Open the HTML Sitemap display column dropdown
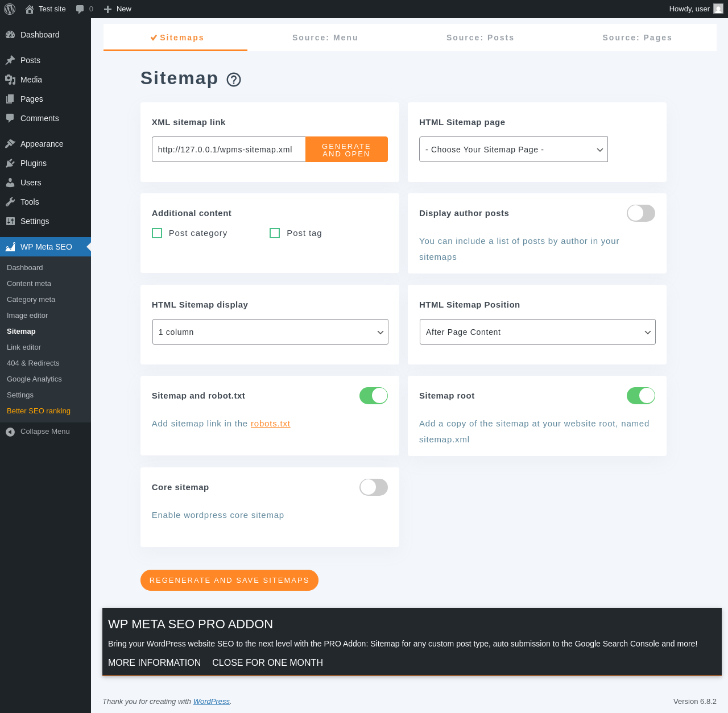This screenshot has height=713, width=728. tap(270, 331)
